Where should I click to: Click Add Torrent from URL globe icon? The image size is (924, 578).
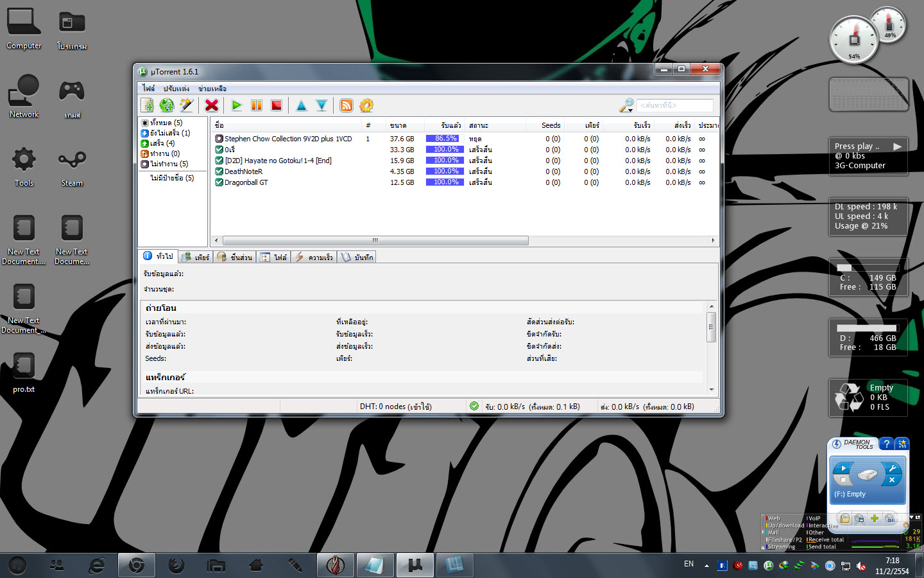click(167, 105)
